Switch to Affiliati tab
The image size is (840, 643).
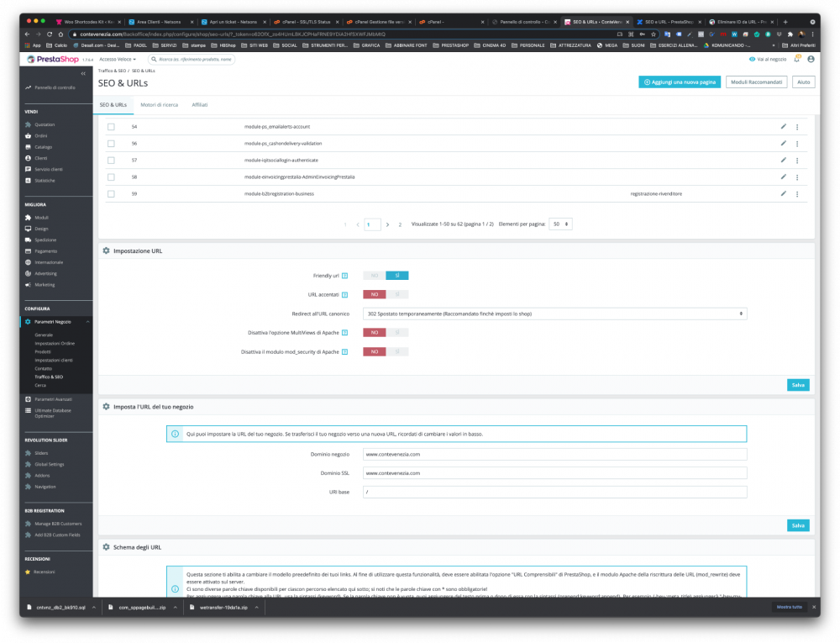point(199,105)
